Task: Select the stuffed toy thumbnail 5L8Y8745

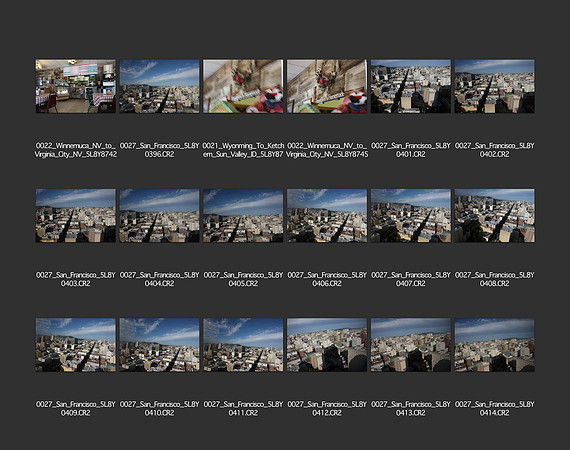Action: [x=327, y=86]
